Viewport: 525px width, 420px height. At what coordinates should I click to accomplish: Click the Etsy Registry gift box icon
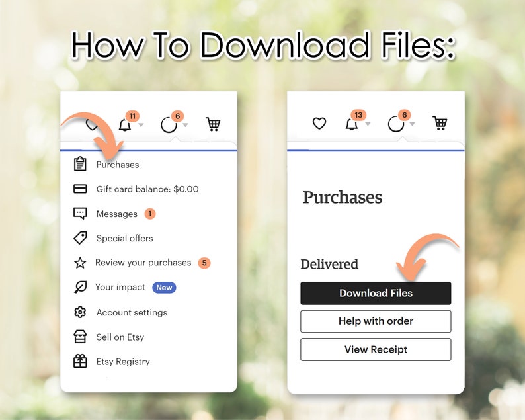click(80, 361)
